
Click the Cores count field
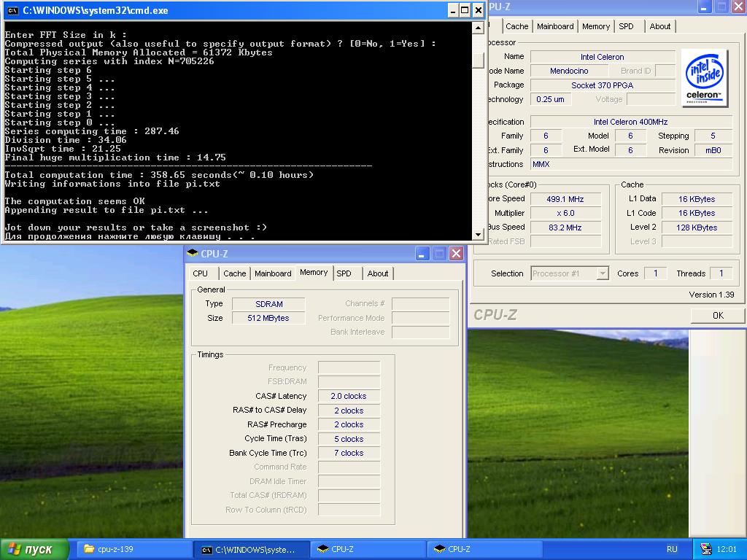(656, 273)
